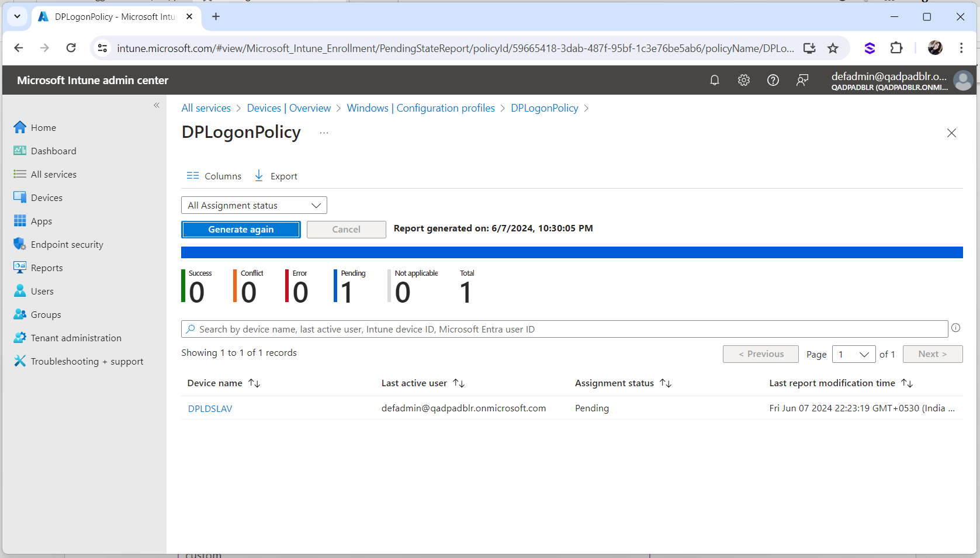Open the Columns chooser
Screen dimensions: 980x558
click(214, 176)
